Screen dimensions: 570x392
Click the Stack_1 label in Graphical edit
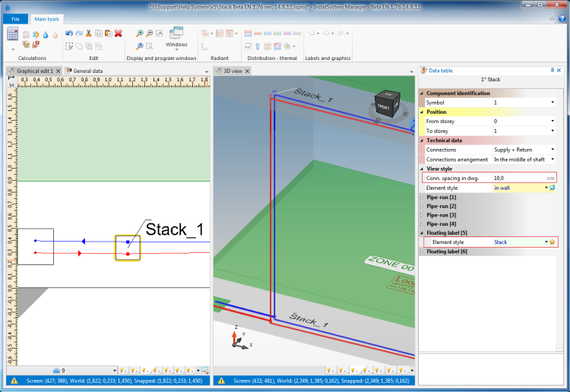(x=175, y=229)
